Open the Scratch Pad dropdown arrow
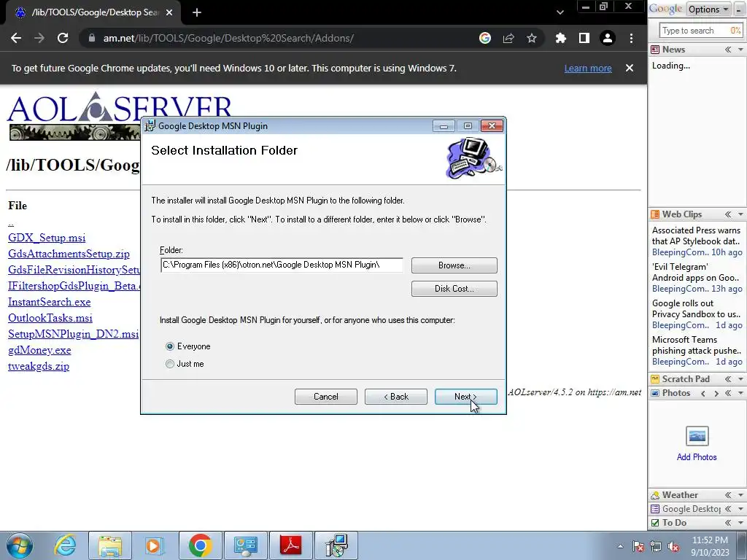The image size is (747, 560). (740, 379)
